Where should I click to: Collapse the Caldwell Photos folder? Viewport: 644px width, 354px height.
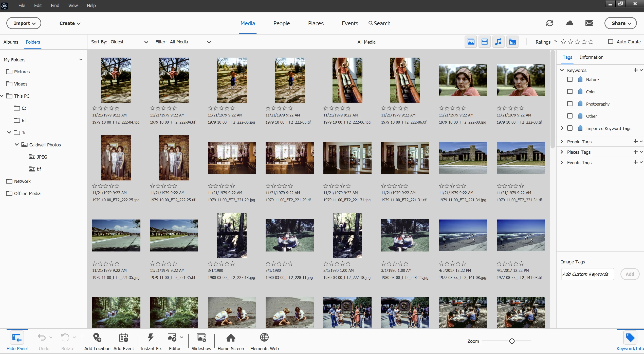click(17, 145)
